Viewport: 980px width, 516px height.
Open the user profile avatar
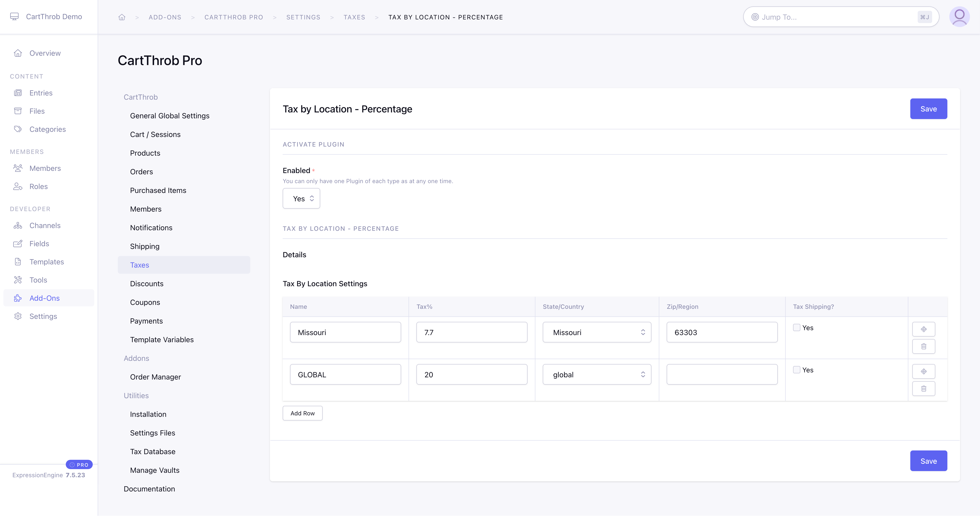[x=959, y=17]
